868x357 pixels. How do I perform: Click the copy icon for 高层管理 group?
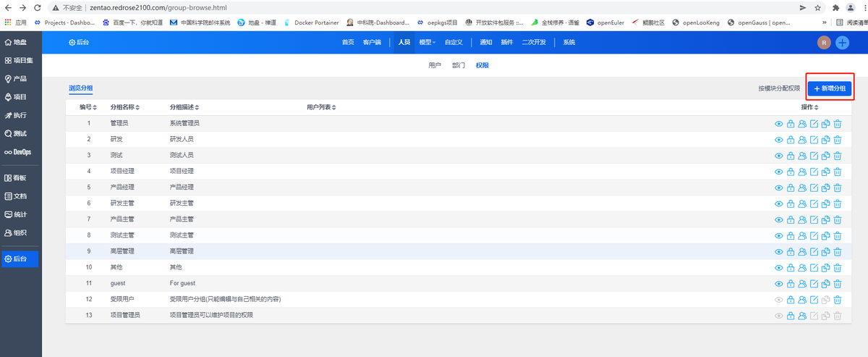coord(825,251)
